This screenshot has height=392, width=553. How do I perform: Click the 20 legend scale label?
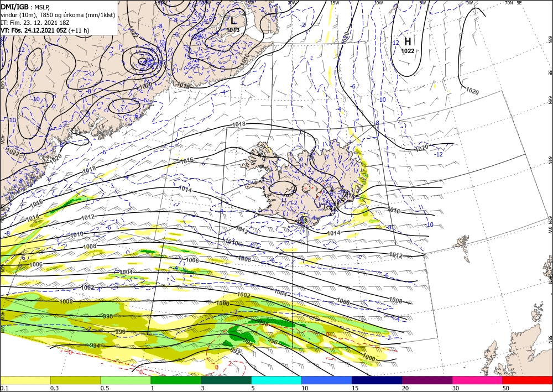(405, 388)
